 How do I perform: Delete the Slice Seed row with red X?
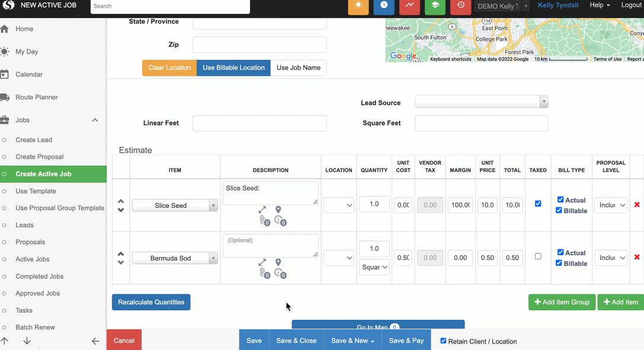[x=637, y=205]
